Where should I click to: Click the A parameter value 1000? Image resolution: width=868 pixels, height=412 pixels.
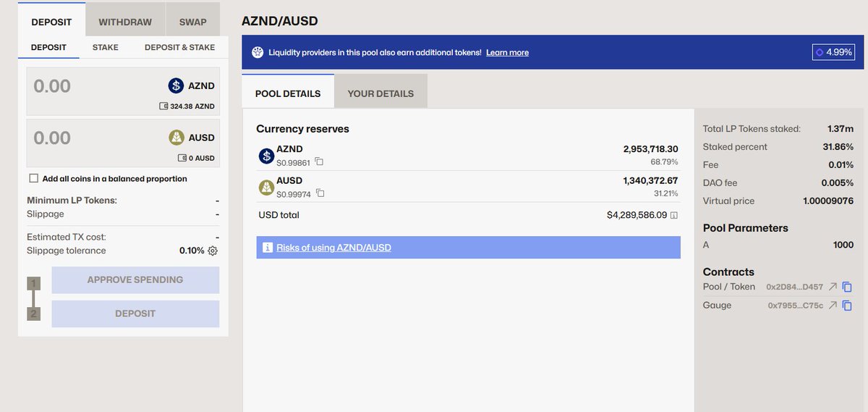[x=843, y=245]
